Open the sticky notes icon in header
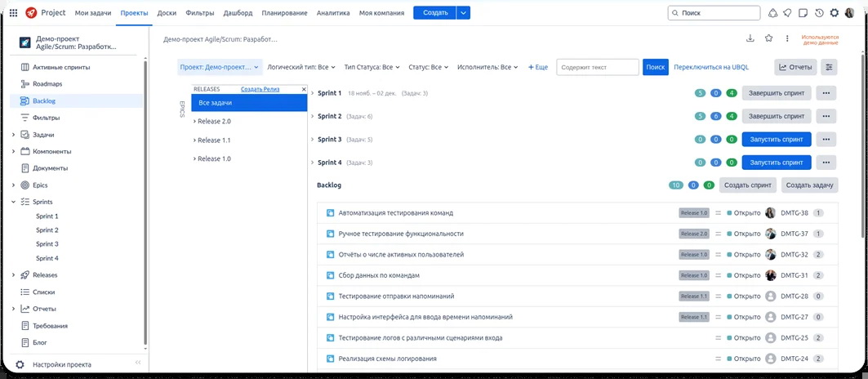Image resolution: width=868 pixels, height=379 pixels. click(803, 13)
